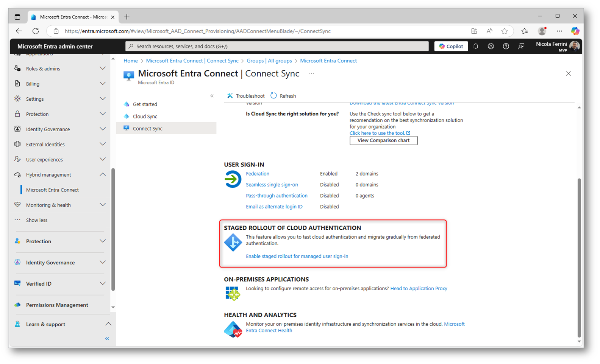Collapse the left navigation with double chevron

tap(107, 339)
